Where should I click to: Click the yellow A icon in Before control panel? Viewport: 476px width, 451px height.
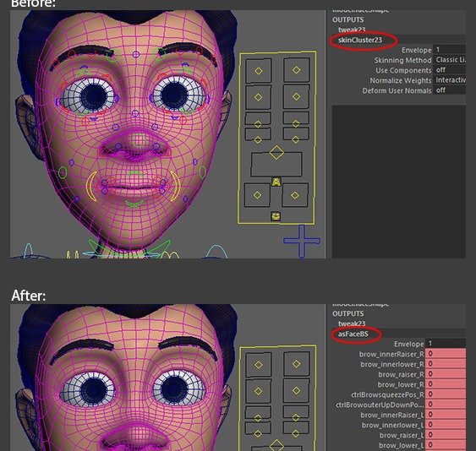coord(276,182)
